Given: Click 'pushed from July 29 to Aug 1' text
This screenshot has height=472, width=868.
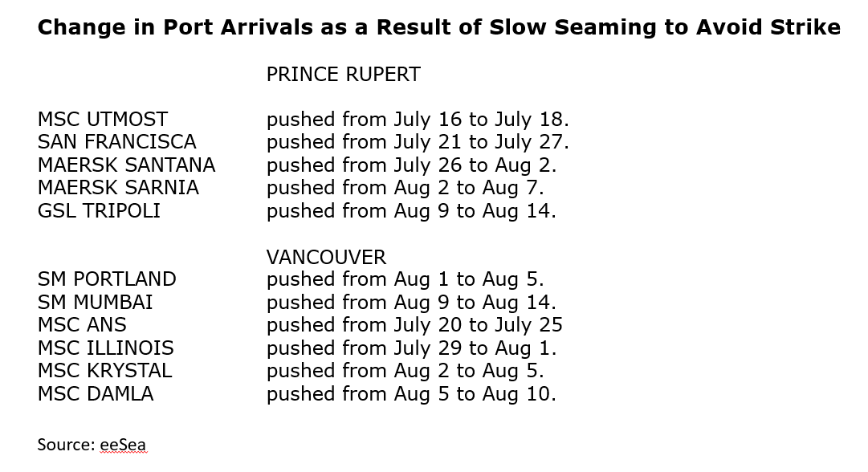Looking at the screenshot, I should point(411,348).
